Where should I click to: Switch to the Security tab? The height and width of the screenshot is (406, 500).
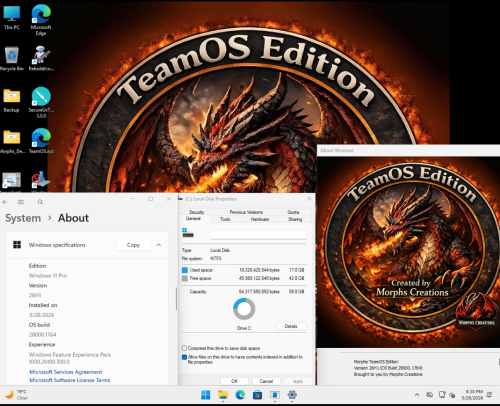coord(197,212)
